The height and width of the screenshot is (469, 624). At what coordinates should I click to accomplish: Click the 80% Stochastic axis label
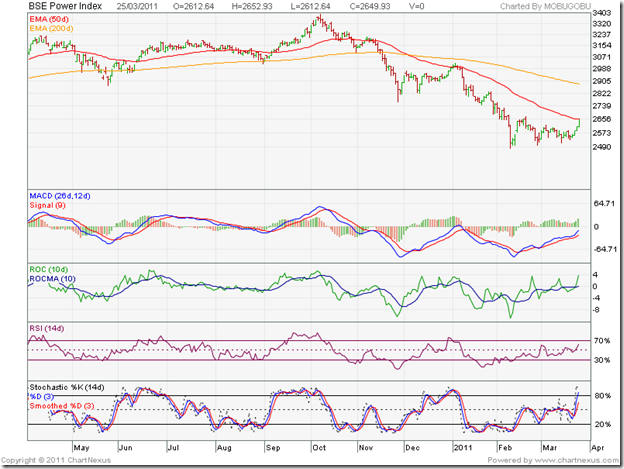603,396
